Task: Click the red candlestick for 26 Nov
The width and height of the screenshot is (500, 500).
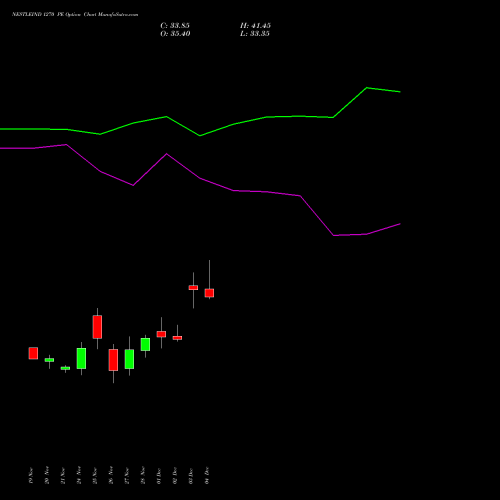Action: 113,360
